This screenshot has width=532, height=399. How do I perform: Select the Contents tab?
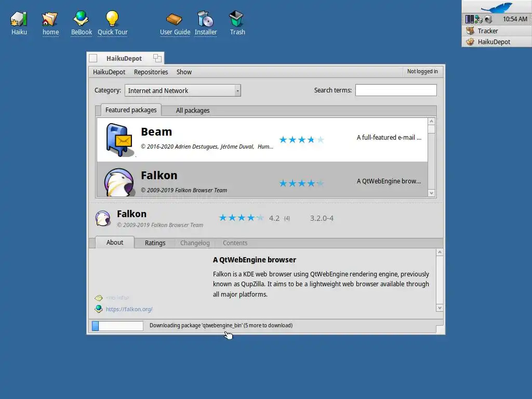235,243
